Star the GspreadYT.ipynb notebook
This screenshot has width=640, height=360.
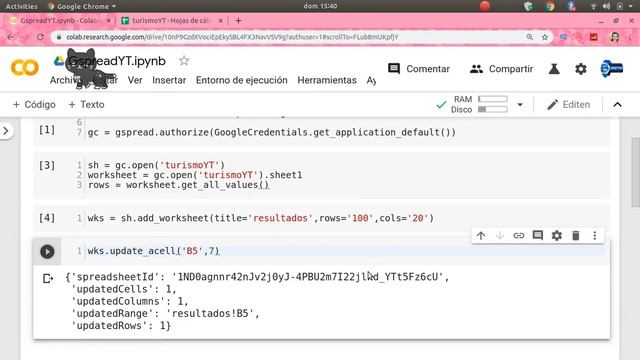pyautogui.click(x=184, y=61)
